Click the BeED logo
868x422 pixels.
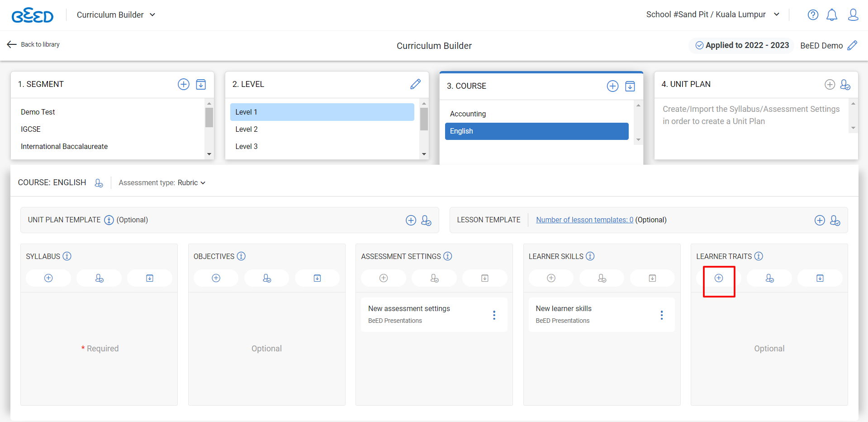(33, 15)
